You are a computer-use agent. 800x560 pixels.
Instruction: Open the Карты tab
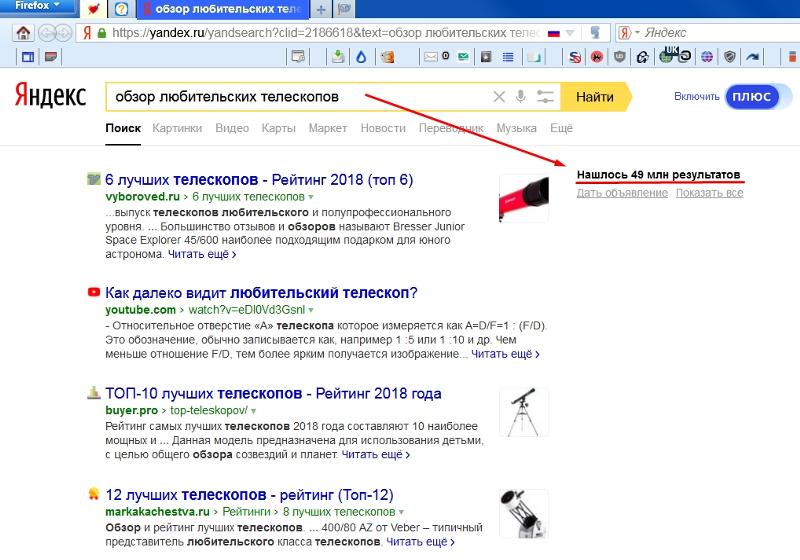[x=279, y=128]
